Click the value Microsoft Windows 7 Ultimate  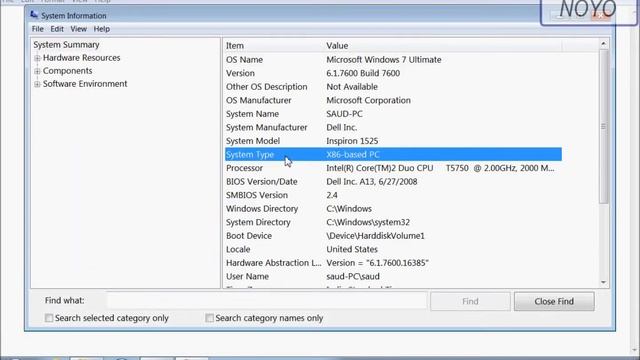pos(384,60)
